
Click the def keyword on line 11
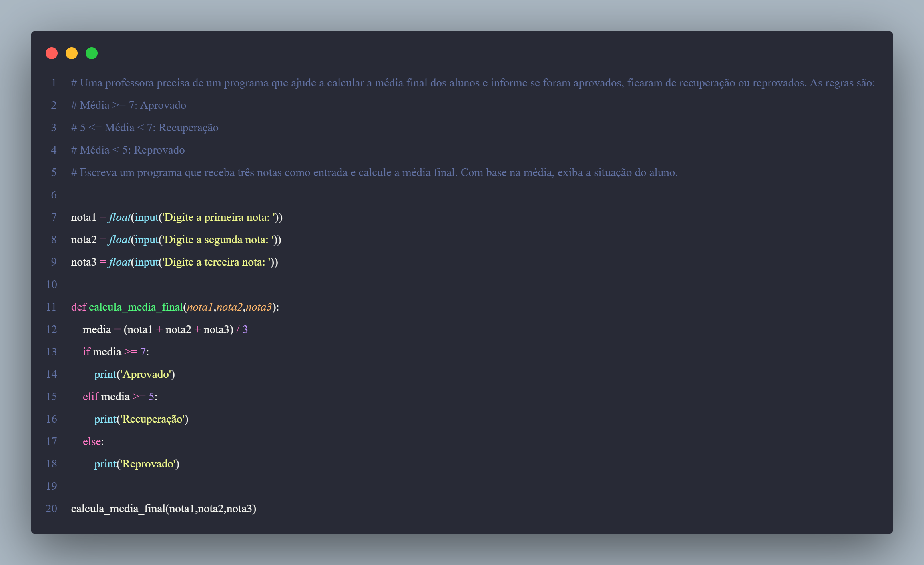pyautogui.click(x=79, y=307)
